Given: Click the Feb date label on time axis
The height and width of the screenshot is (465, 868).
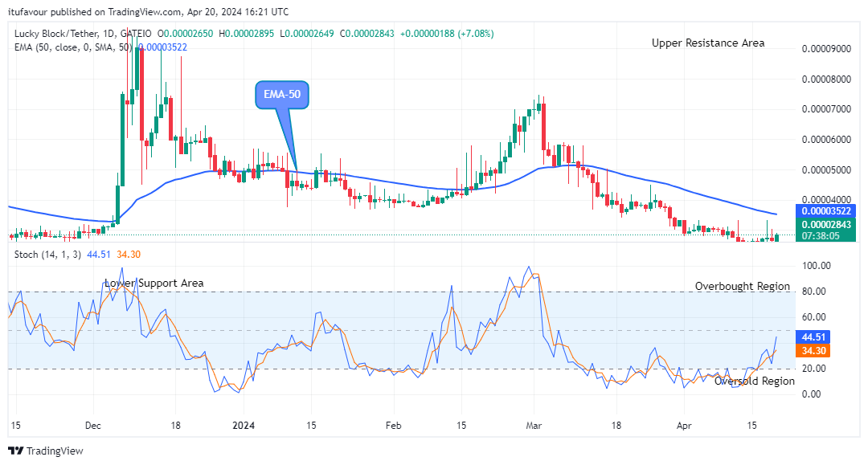Looking at the screenshot, I should [393, 425].
